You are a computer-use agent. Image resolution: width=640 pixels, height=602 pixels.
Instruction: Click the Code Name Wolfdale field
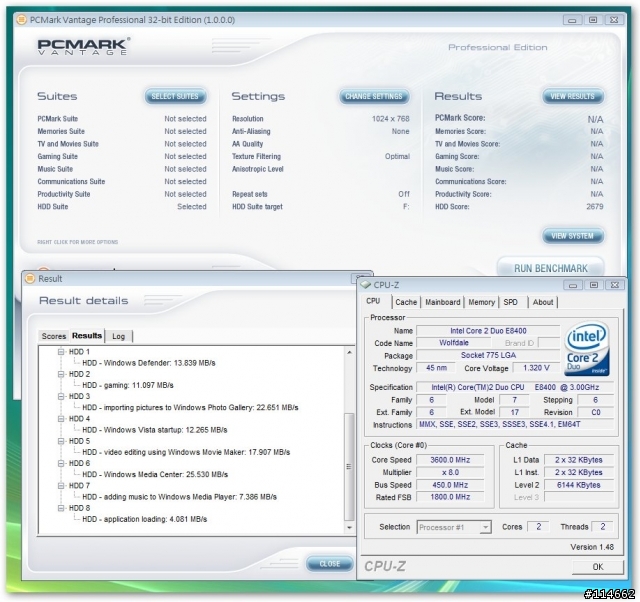(453, 343)
